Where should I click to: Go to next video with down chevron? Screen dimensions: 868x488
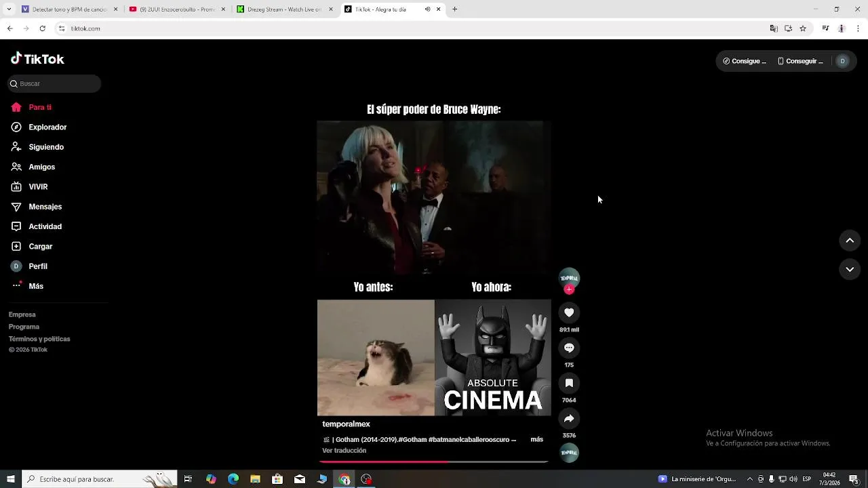click(850, 269)
